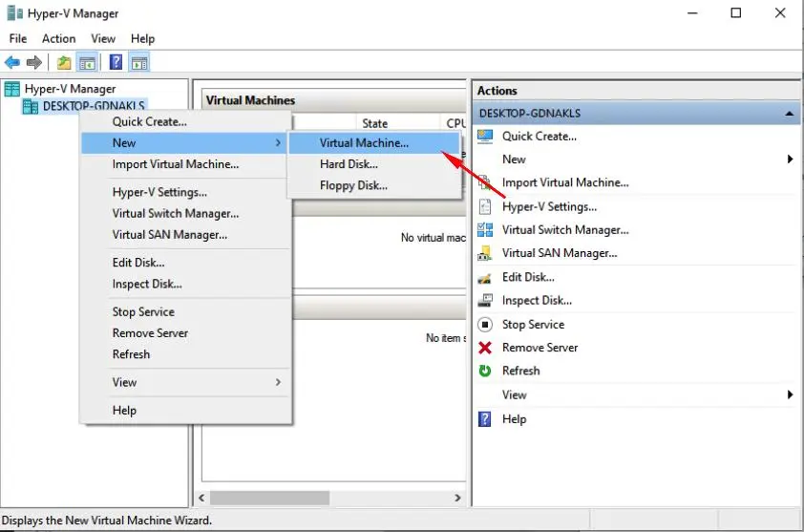Click the horizontal scrollbar thumb in center pane
Screen dimensions: 804x532
(x=269, y=498)
